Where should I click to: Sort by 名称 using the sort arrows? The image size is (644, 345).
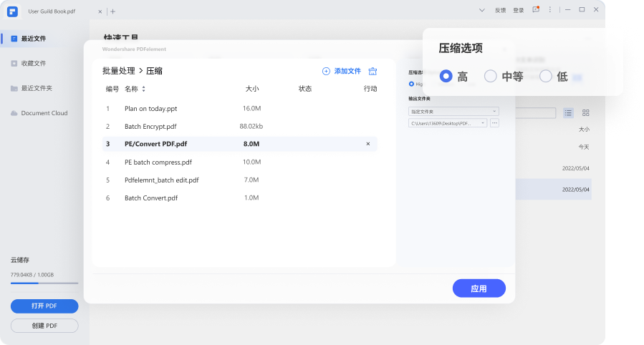click(x=143, y=89)
